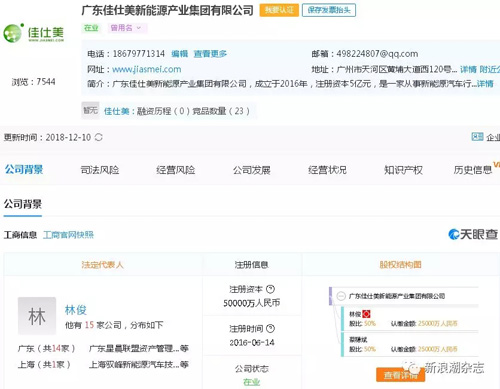
Task: Open the 经营状况 tab
Action: pyautogui.click(x=327, y=170)
